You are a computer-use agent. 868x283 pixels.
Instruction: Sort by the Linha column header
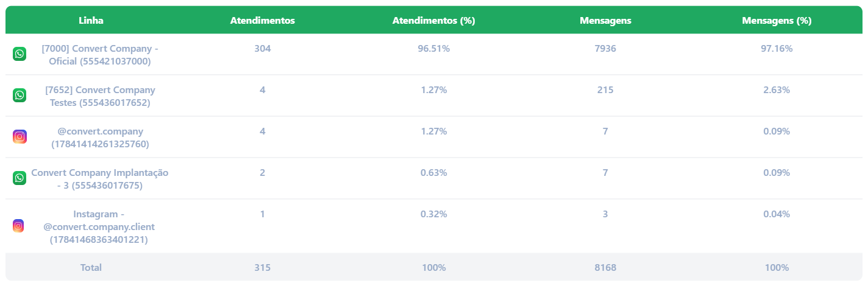(x=91, y=21)
